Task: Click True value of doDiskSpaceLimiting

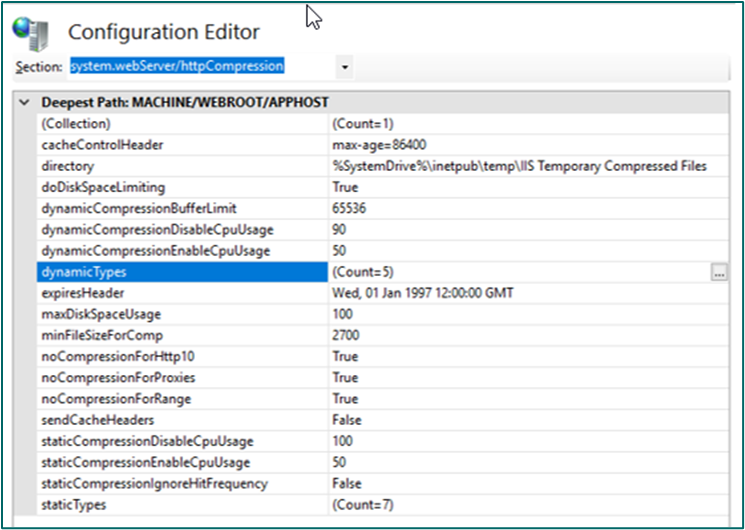Action: click(345, 187)
